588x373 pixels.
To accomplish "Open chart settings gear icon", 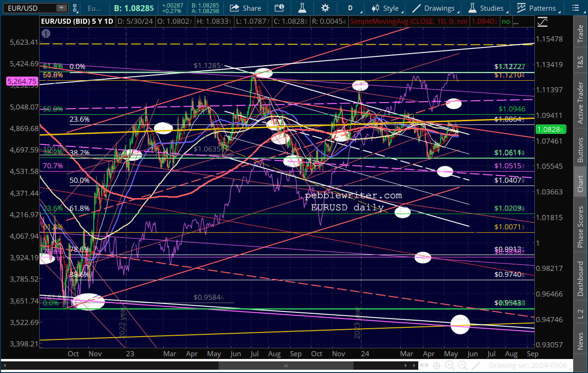I will click(325, 8).
